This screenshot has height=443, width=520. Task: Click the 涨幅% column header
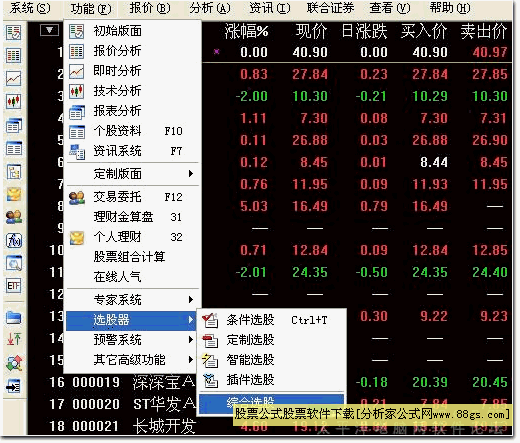click(x=246, y=32)
